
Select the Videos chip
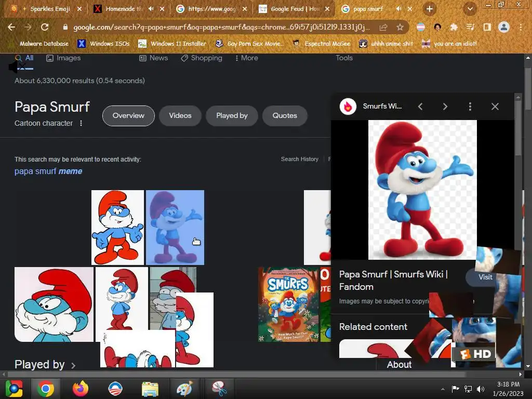(x=180, y=116)
